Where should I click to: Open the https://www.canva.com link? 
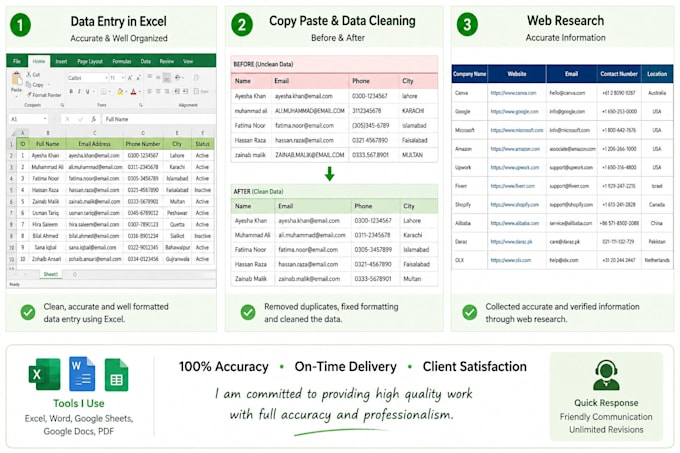pyautogui.click(x=513, y=93)
